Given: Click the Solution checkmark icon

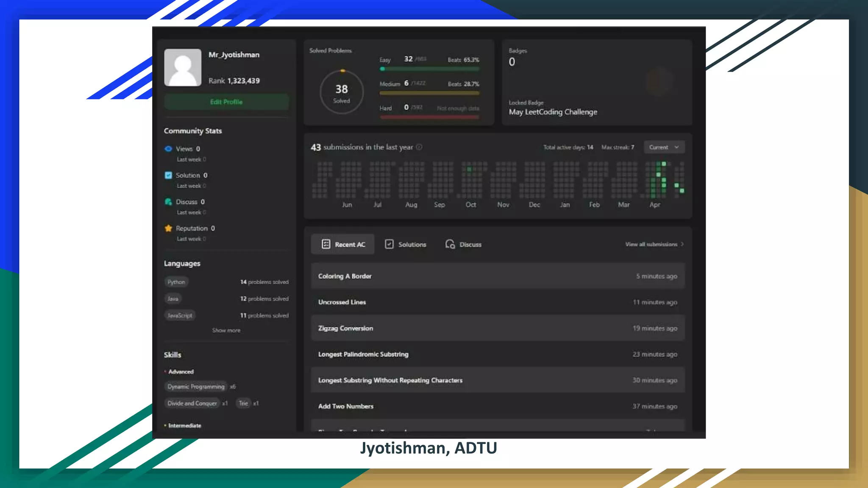Looking at the screenshot, I should point(168,175).
